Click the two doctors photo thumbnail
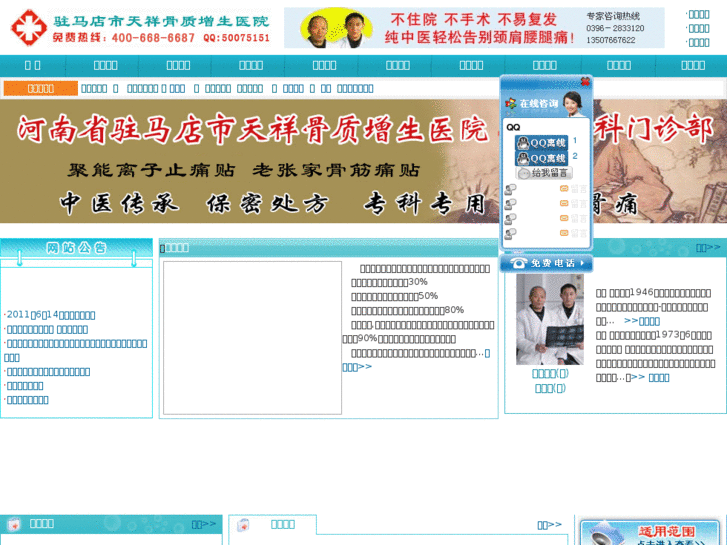The height and width of the screenshot is (545, 727). click(x=550, y=319)
